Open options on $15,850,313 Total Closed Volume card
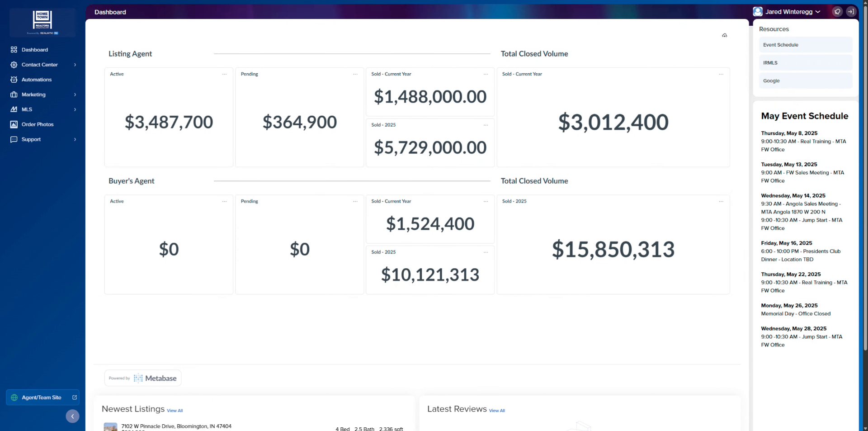This screenshot has height=431, width=868. click(721, 201)
